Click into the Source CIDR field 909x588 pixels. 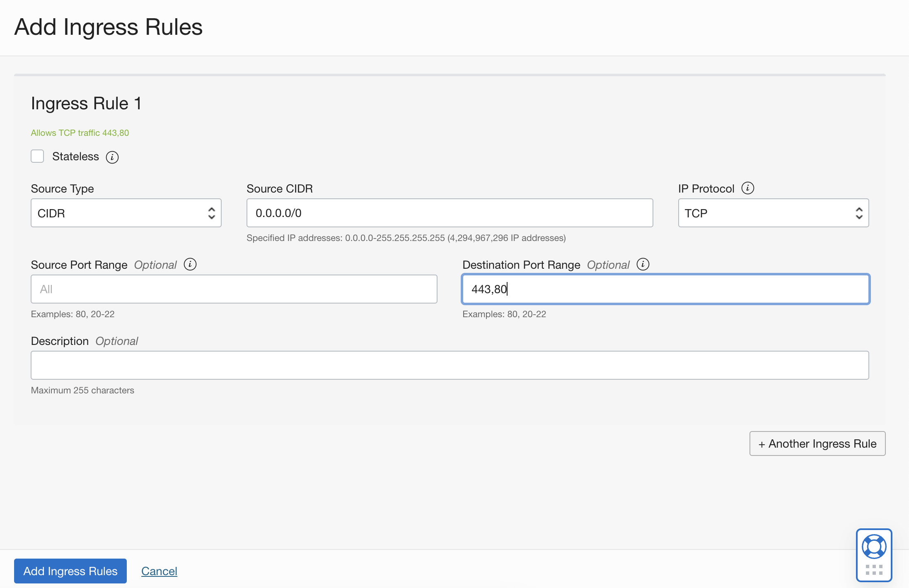click(449, 213)
